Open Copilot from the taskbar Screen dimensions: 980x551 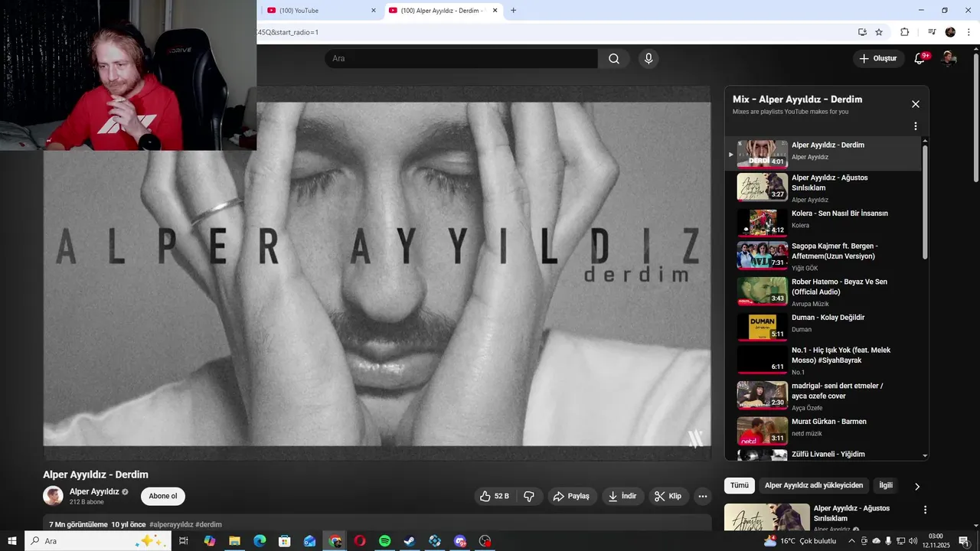210,541
